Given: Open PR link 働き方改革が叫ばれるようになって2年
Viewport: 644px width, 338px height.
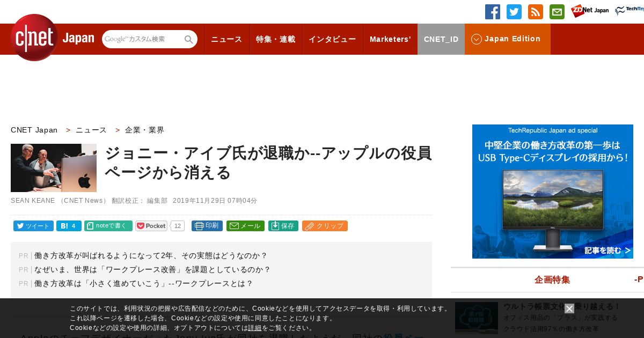Looking at the screenshot, I should pos(151,255).
